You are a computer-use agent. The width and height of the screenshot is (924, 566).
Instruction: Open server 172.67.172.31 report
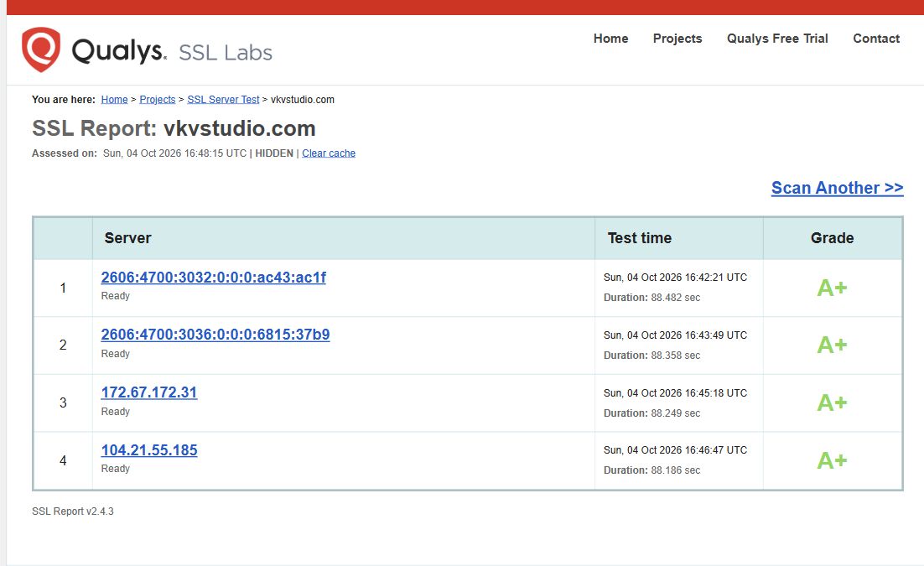pos(149,392)
